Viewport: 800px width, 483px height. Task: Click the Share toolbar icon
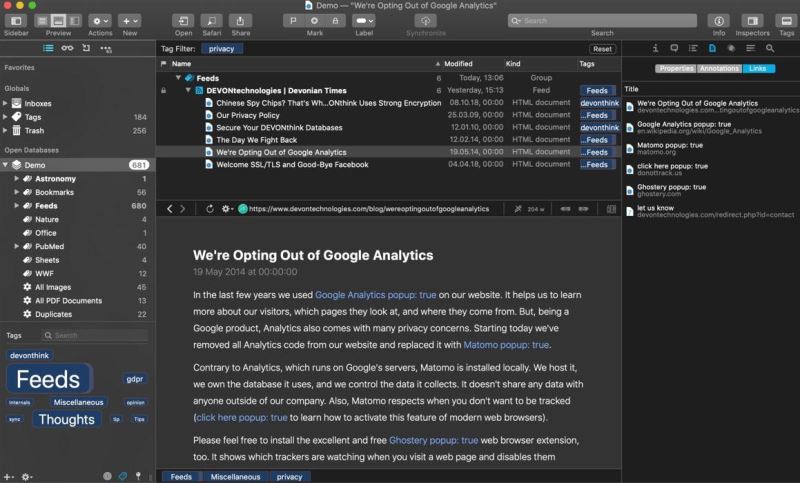240,21
